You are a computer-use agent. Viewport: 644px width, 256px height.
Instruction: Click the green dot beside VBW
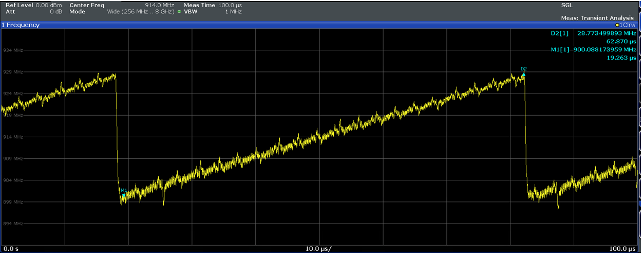tap(179, 11)
